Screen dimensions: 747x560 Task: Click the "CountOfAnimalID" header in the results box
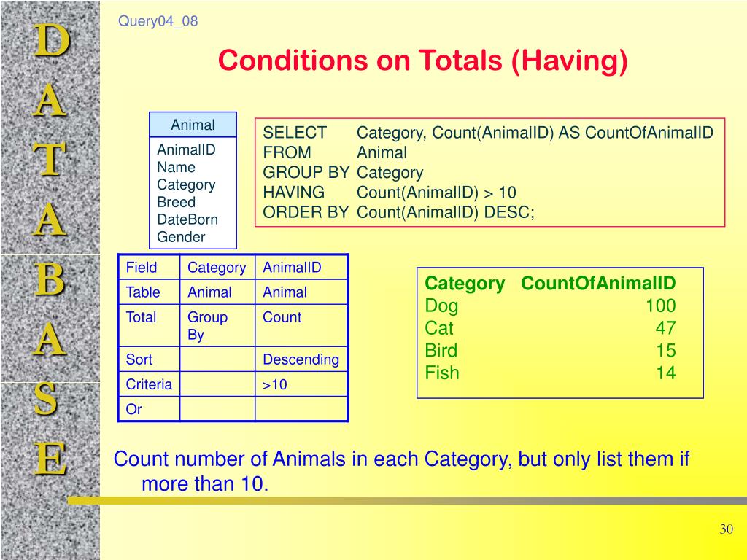(x=598, y=283)
